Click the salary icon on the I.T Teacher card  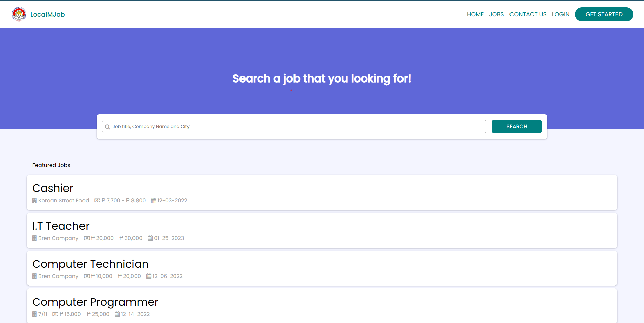point(87,238)
